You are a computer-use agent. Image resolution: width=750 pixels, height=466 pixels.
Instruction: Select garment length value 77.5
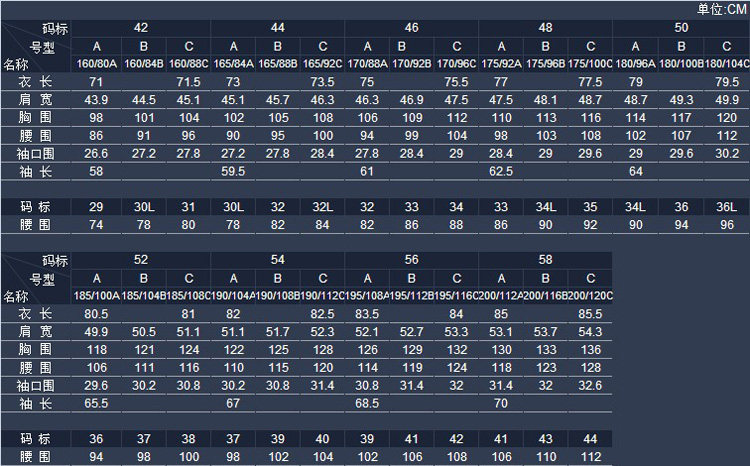pyautogui.click(x=590, y=82)
